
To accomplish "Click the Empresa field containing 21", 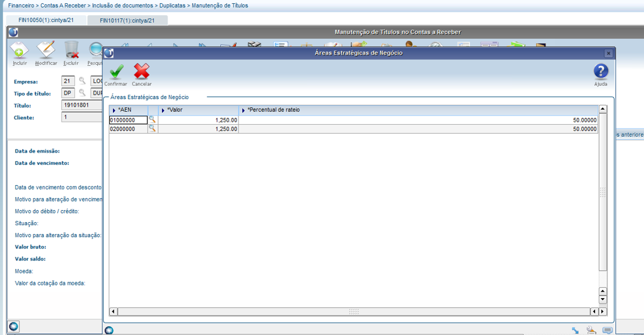I will pos(68,81).
